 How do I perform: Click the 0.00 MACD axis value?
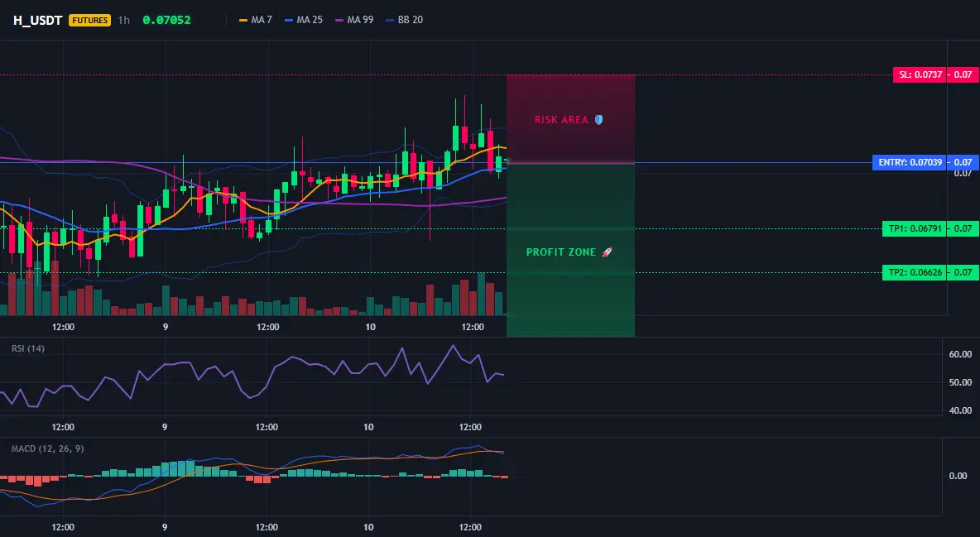pos(958,476)
